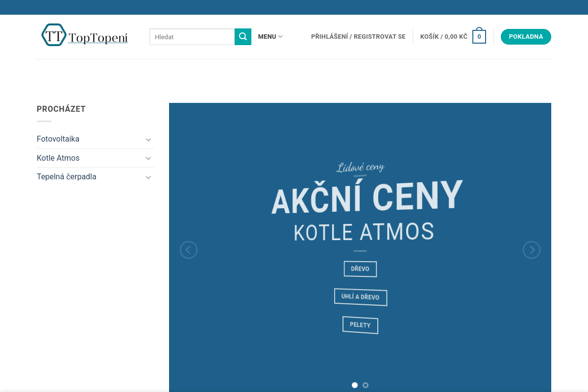Open the MENU dropdown
Screen dimensions: 588x392
tap(270, 37)
